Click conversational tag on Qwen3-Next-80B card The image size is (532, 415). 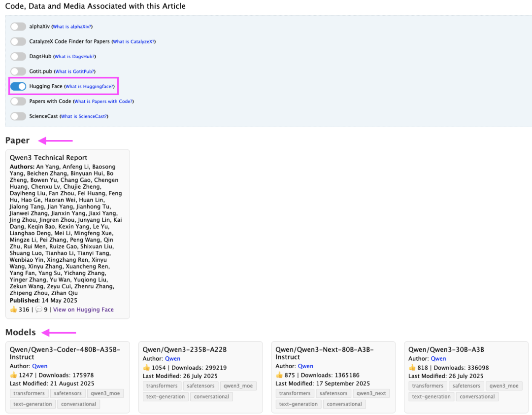point(344,404)
